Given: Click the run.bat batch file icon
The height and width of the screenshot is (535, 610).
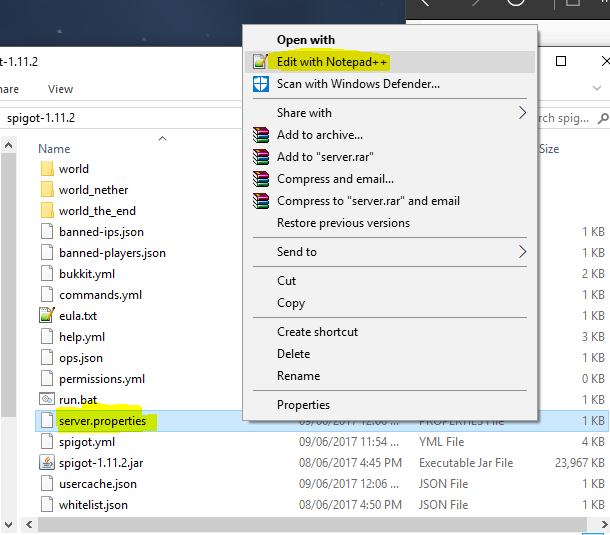Looking at the screenshot, I should [47, 399].
